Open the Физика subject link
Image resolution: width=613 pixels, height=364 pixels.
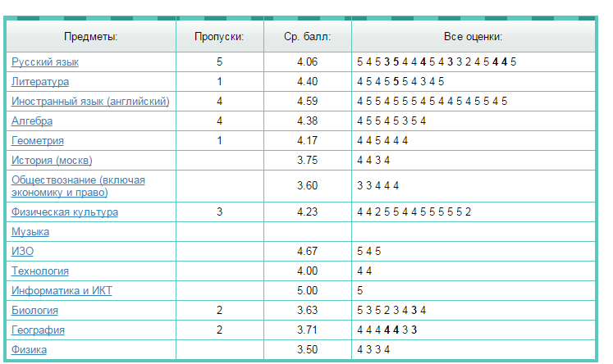(x=29, y=350)
